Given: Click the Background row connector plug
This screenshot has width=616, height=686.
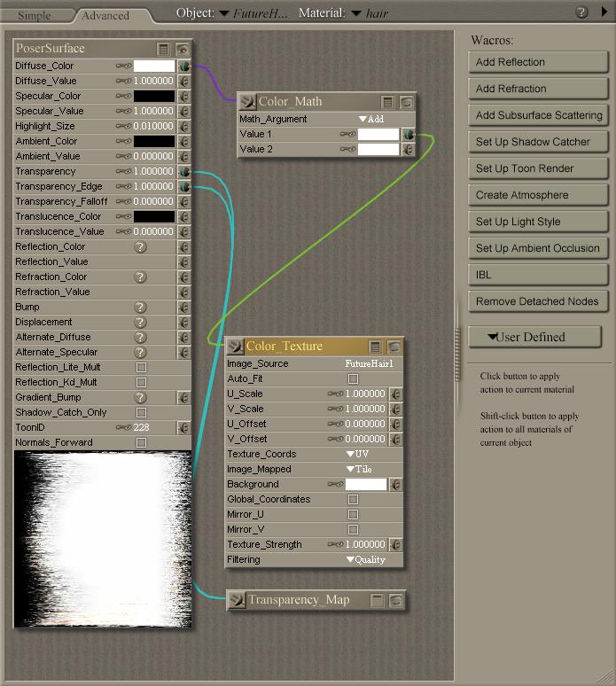Looking at the screenshot, I should [395, 485].
